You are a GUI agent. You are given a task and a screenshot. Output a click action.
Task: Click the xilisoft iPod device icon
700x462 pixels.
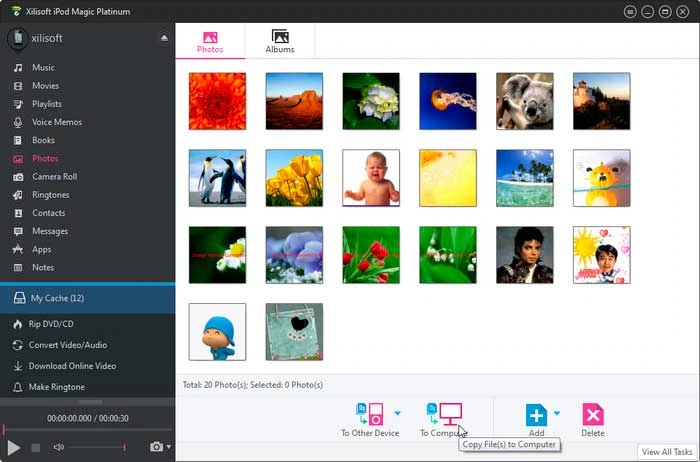18,39
